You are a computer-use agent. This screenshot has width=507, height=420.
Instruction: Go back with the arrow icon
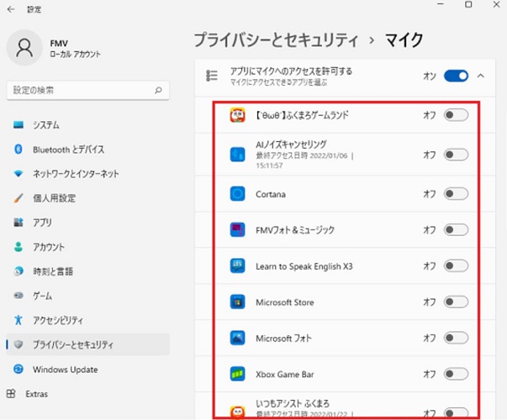11,9
